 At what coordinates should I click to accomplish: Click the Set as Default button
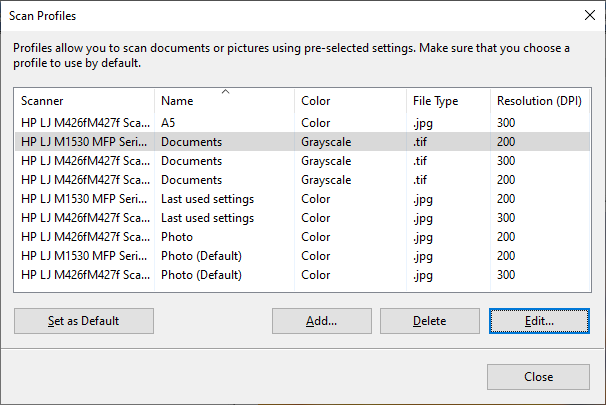(84, 321)
